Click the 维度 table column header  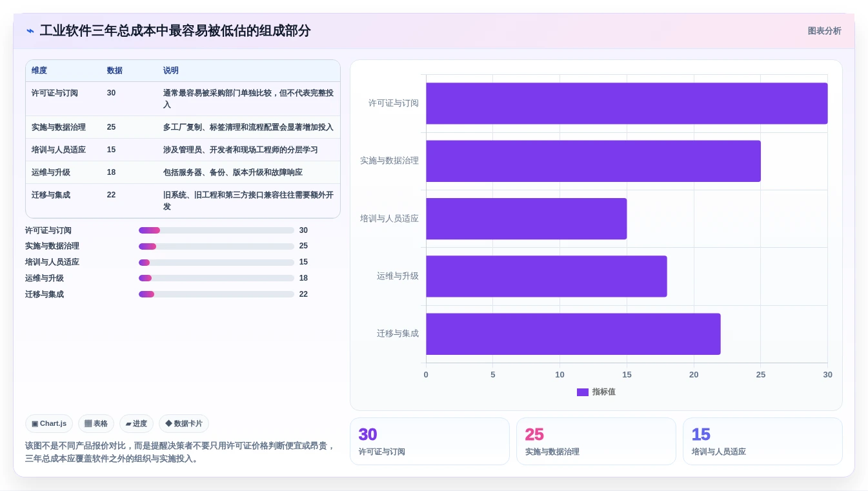coord(39,70)
